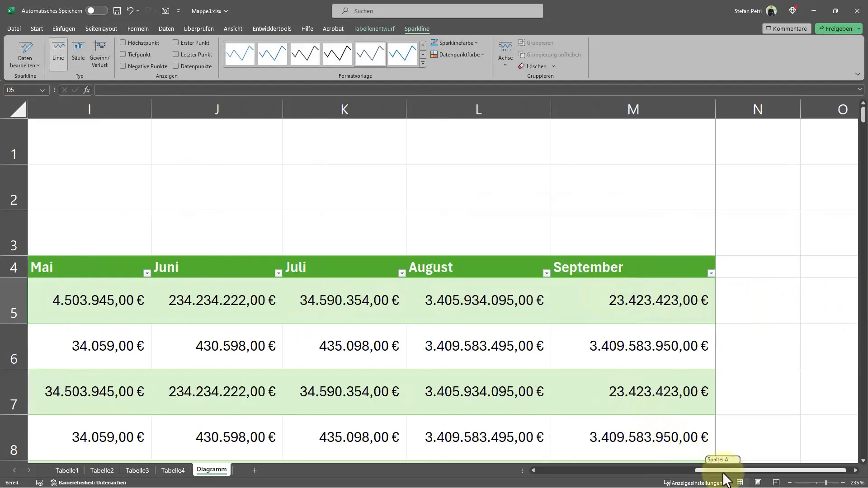The image size is (868, 488).
Task: Switch to the Tabelle2 sheet tab
Action: tap(102, 470)
